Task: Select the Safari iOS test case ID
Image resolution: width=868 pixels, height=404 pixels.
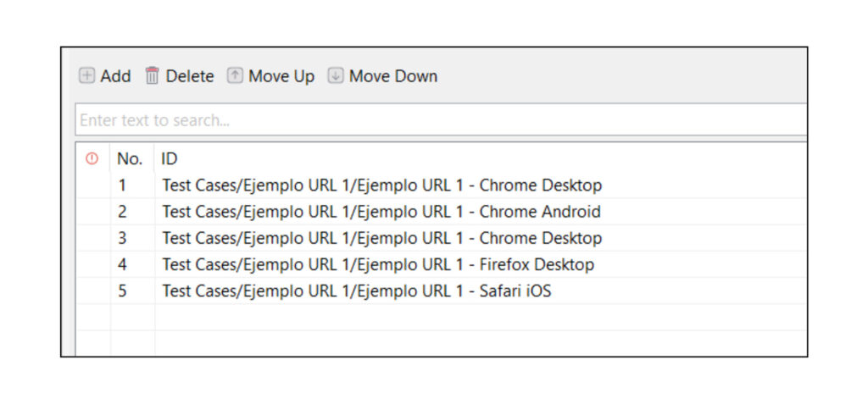Action: pyautogui.click(x=356, y=291)
